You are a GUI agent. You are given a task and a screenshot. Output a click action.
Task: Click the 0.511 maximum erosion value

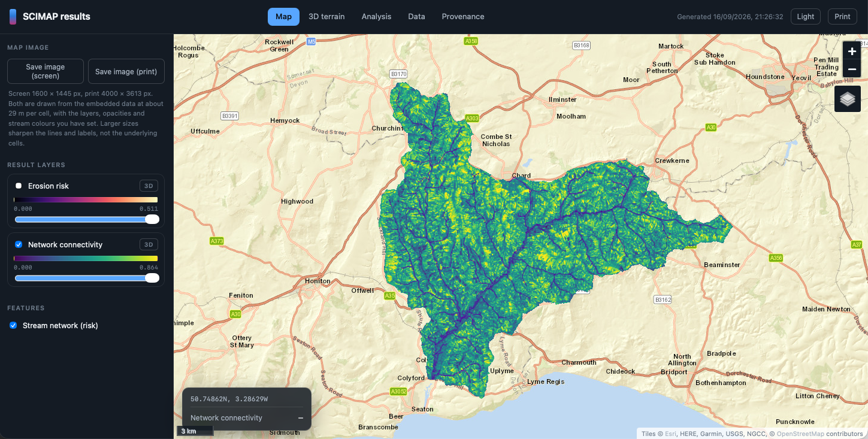click(x=149, y=209)
